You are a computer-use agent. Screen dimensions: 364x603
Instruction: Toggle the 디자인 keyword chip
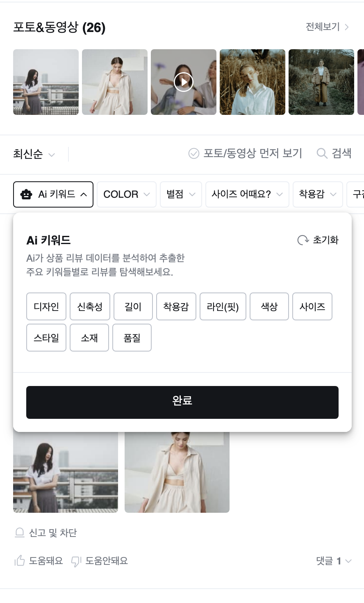click(46, 306)
